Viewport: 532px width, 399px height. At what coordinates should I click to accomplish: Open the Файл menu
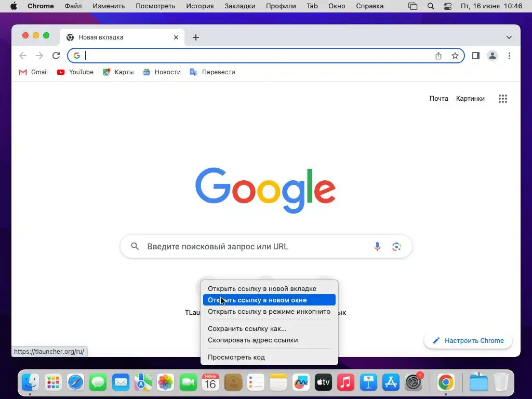73,6
